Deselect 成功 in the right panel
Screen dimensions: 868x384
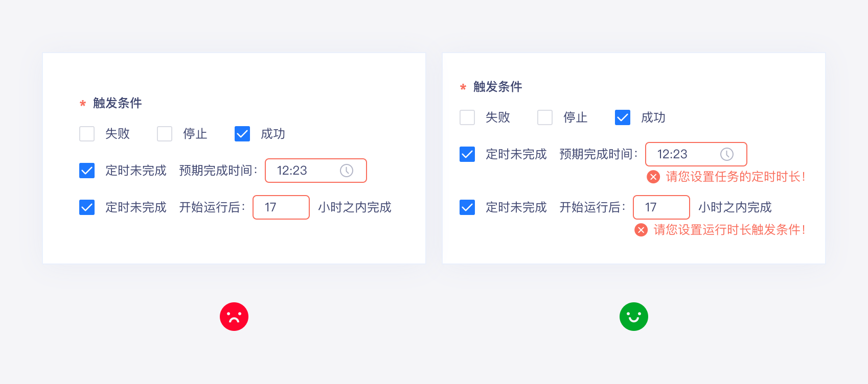tap(623, 117)
